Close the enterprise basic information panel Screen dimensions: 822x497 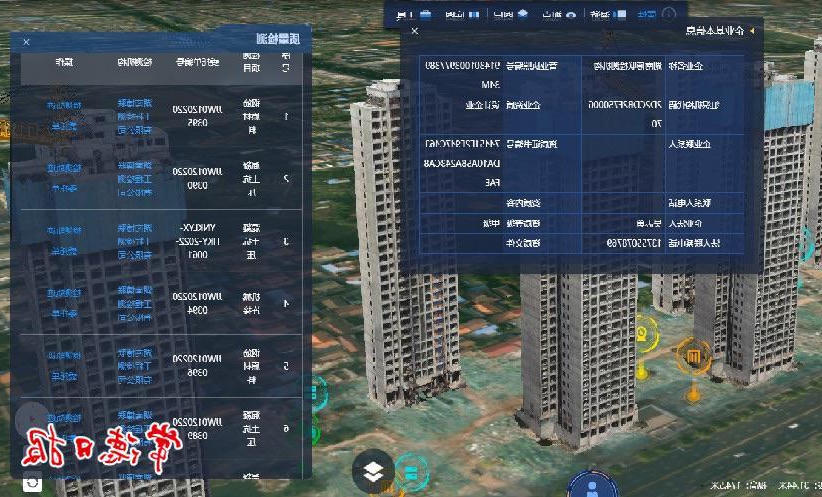click(x=415, y=31)
